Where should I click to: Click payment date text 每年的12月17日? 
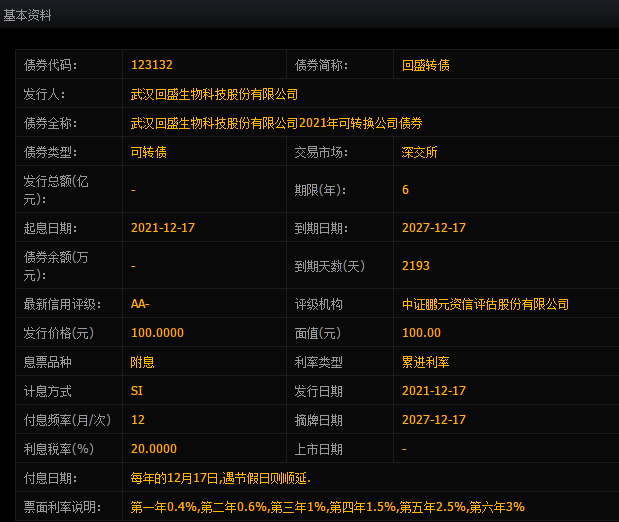coord(174,478)
